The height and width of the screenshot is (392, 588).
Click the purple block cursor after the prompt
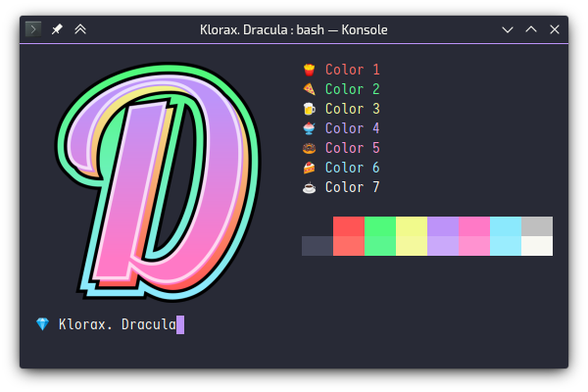pyautogui.click(x=180, y=324)
